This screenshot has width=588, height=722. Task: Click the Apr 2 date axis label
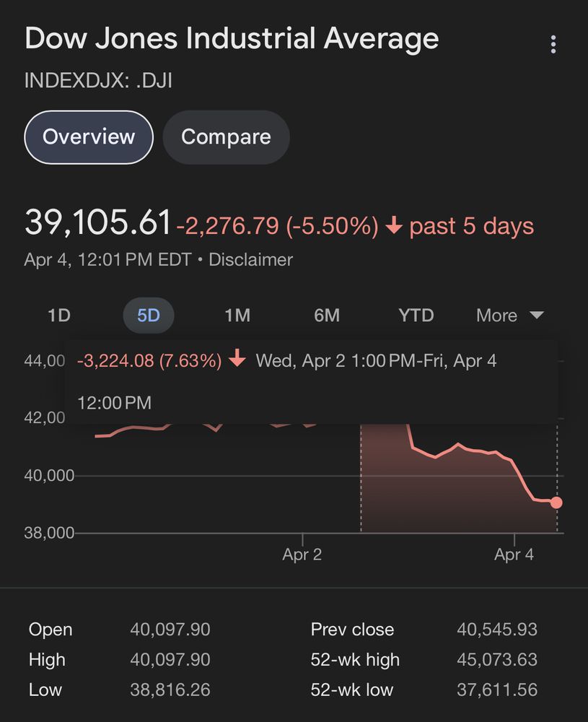[x=302, y=555]
